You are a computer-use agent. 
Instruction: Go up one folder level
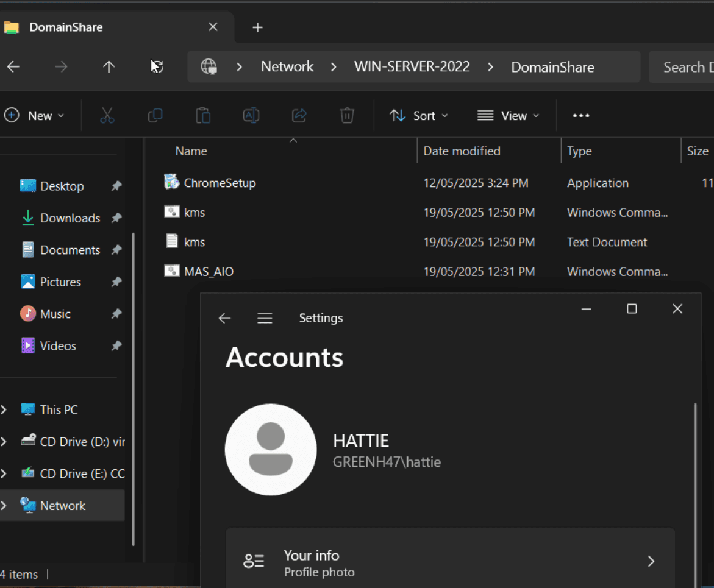pos(109,67)
